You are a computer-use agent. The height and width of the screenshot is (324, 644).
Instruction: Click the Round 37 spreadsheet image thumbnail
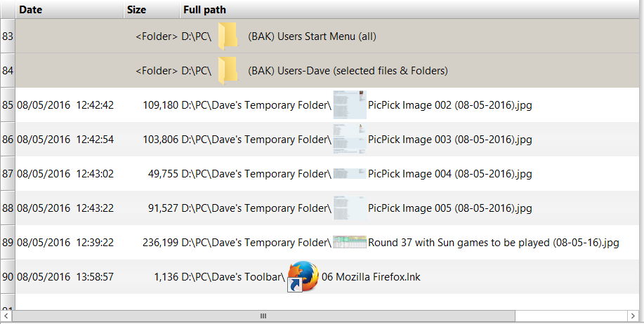tap(350, 242)
